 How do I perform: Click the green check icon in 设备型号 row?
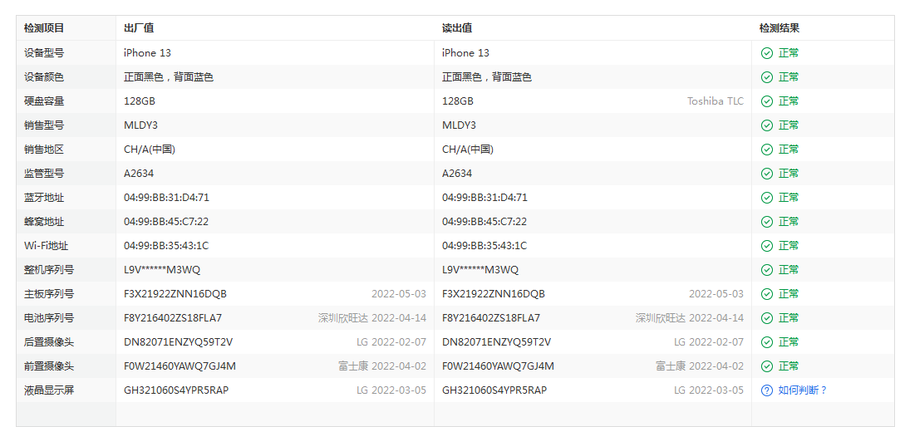[767, 53]
